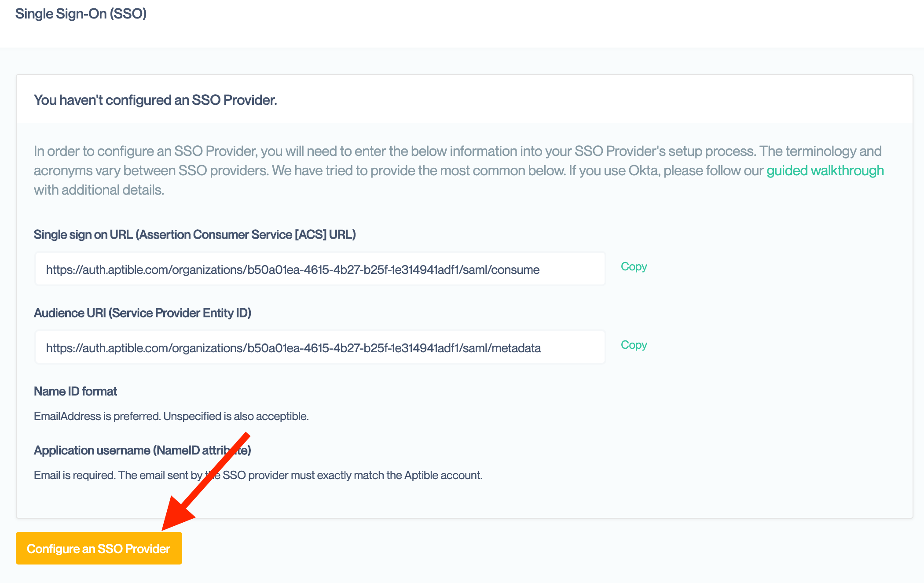Click the Configure an SSO Provider button
The width and height of the screenshot is (924, 583).
pos(99,548)
